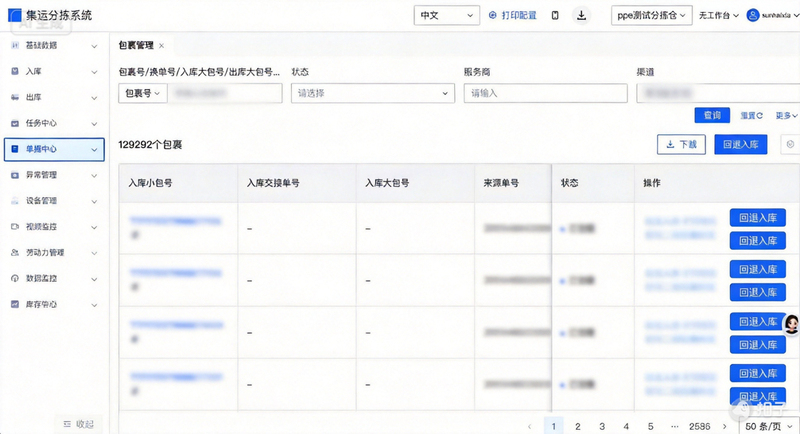This screenshot has height=434, width=800.
Task: Open the ppe测试分拣仓 warehouse selector
Action: pyautogui.click(x=652, y=15)
